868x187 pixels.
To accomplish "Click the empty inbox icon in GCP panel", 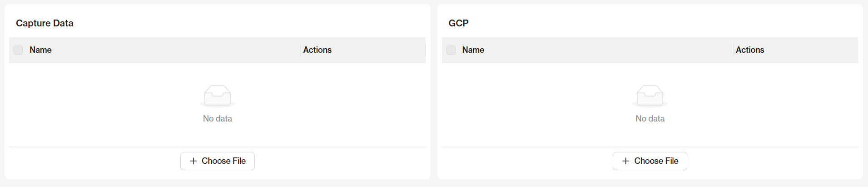I will (650, 96).
